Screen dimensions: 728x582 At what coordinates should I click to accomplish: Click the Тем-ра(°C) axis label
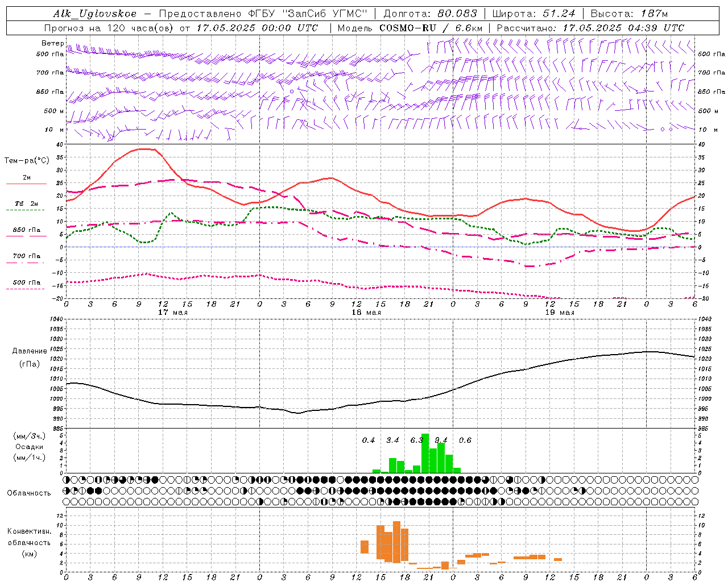coord(27,161)
